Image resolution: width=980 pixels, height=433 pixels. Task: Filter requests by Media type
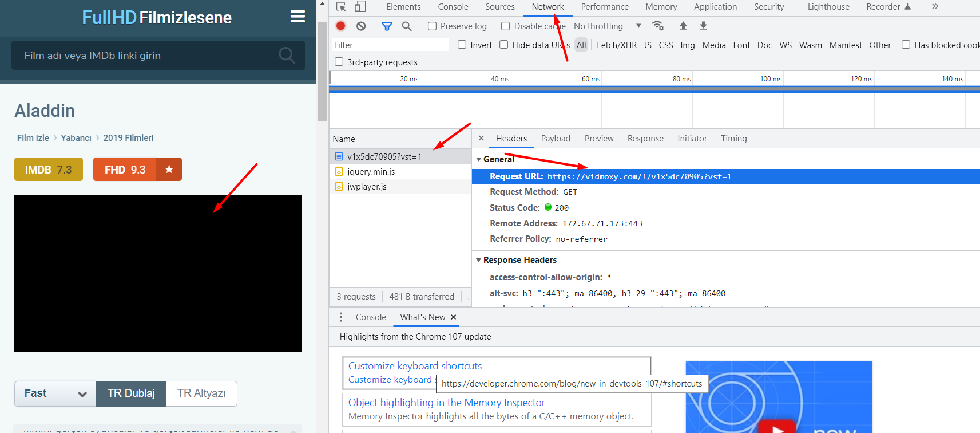tap(714, 45)
